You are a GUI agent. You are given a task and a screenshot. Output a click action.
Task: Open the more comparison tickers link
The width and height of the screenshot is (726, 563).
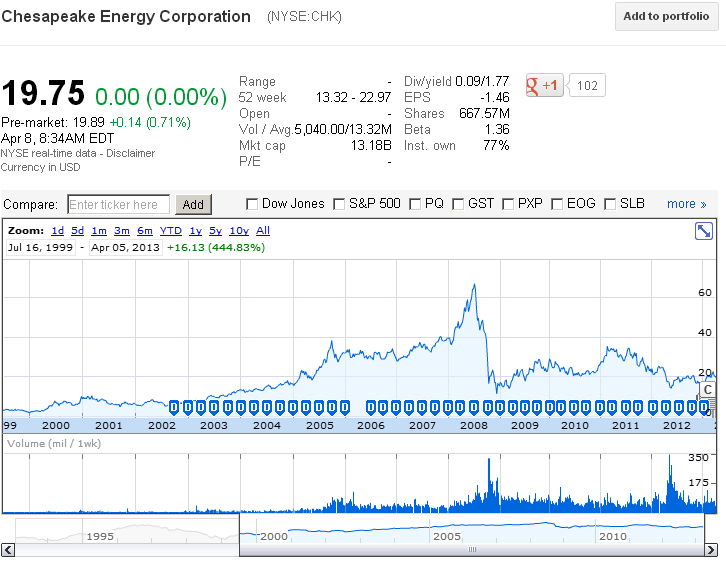[x=687, y=204]
